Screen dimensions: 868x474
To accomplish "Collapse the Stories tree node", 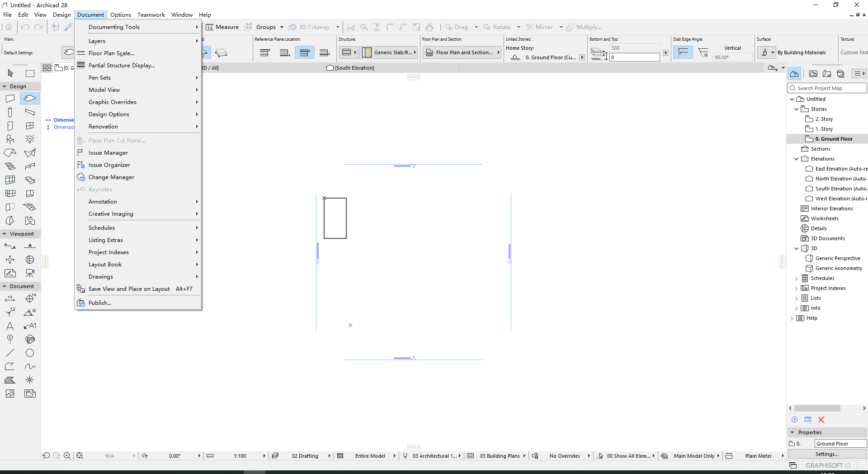I will (x=797, y=109).
